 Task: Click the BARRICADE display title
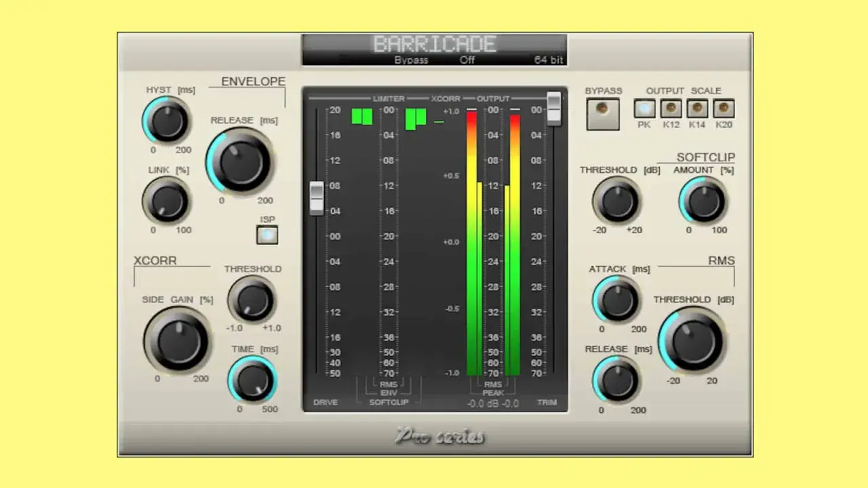pos(435,44)
